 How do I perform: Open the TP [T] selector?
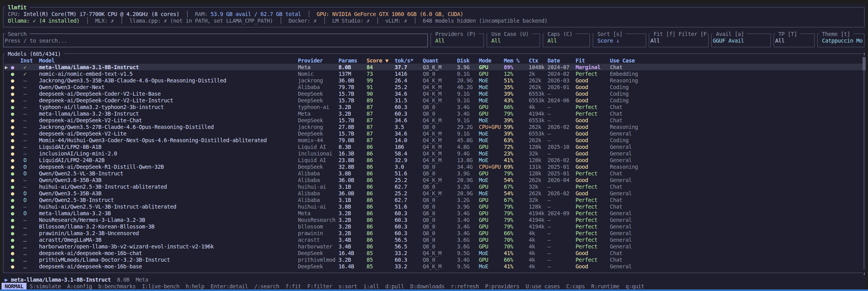coord(794,41)
